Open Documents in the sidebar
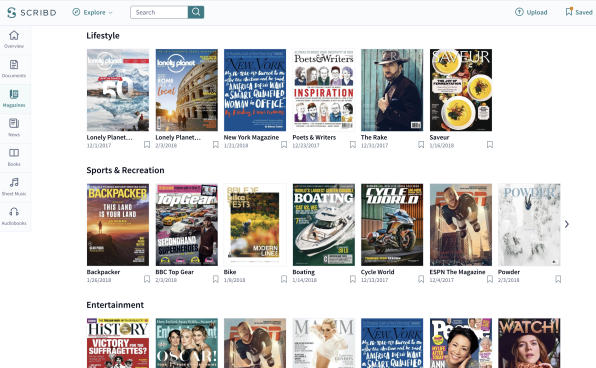 coord(14,69)
